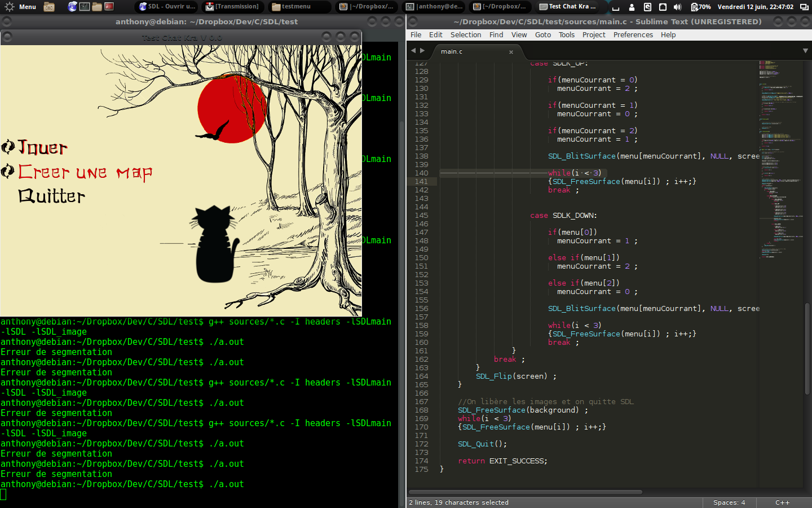Click line number 156 in the gutter
This screenshot has width=812, height=508.
[x=421, y=308]
